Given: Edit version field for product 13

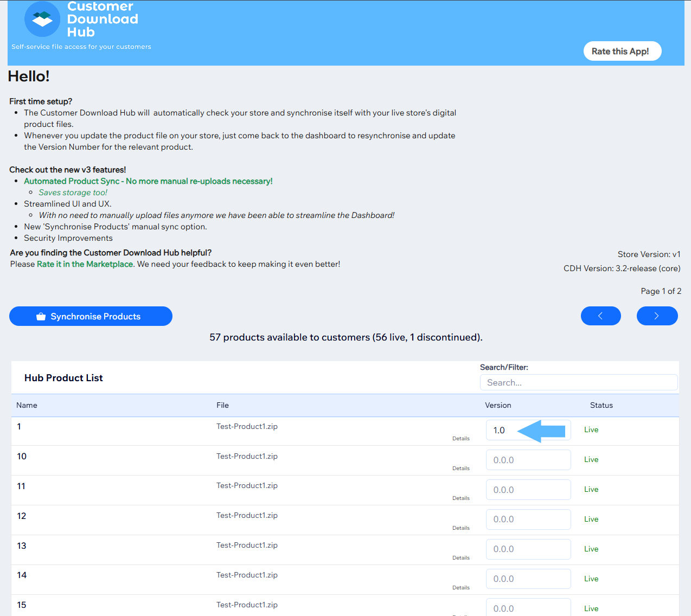Looking at the screenshot, I should click(x=528, y=549).
